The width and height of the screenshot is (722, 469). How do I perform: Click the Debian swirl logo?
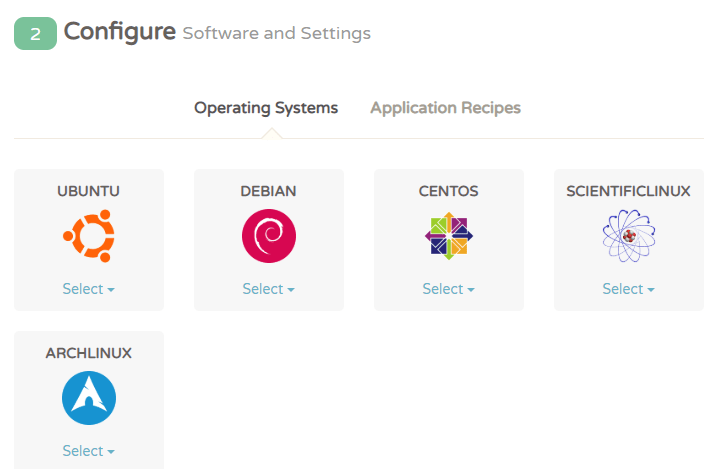coord(269,236)
